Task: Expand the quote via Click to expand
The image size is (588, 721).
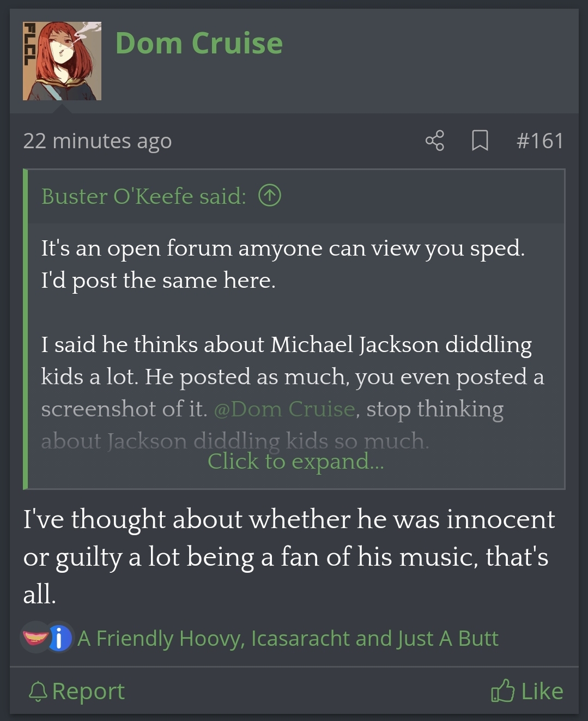Action: coord(295,461)
